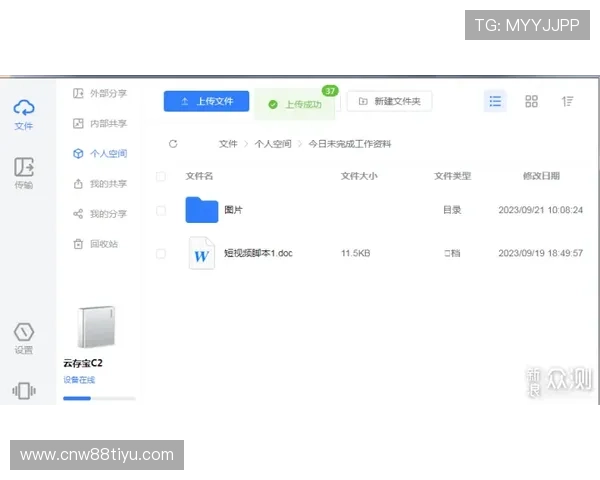The width and height of the screenshot is (600, 480).
Task: Click the 云存宝C2 device image
Action: [96, 327]
